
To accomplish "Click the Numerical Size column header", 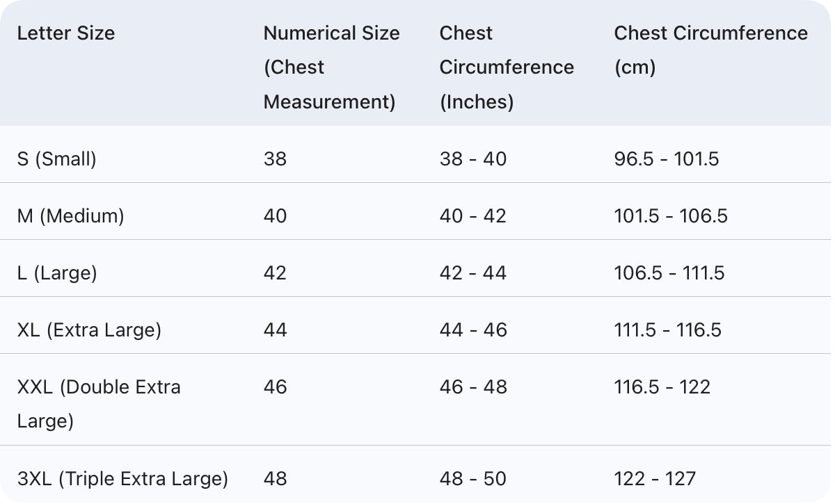I will [x=331, y=67].
